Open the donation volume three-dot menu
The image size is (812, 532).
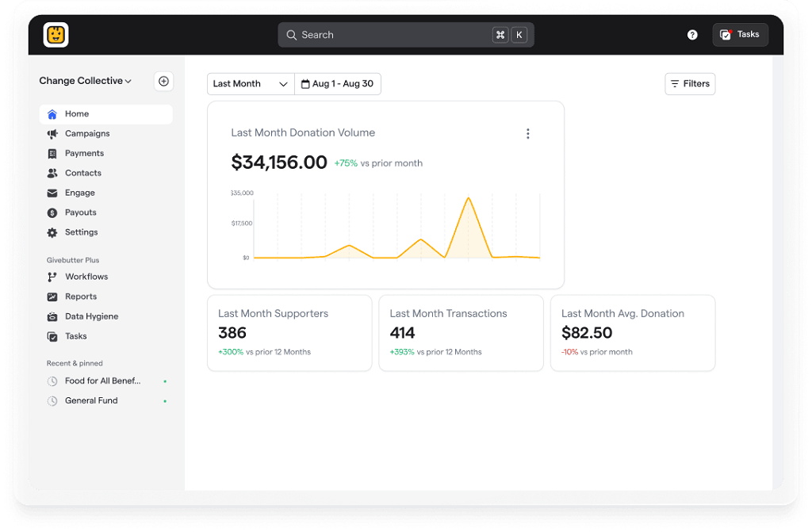tap(528, 134)
